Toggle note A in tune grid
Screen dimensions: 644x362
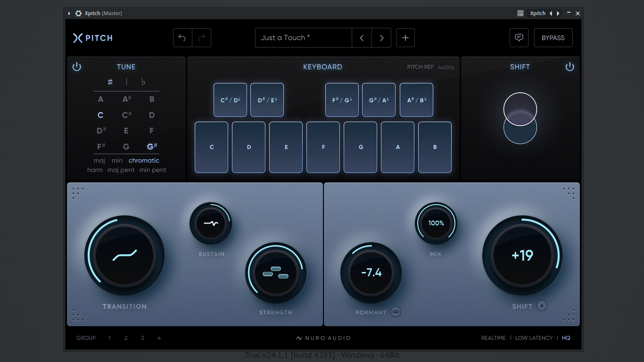[x=100, y=99]
